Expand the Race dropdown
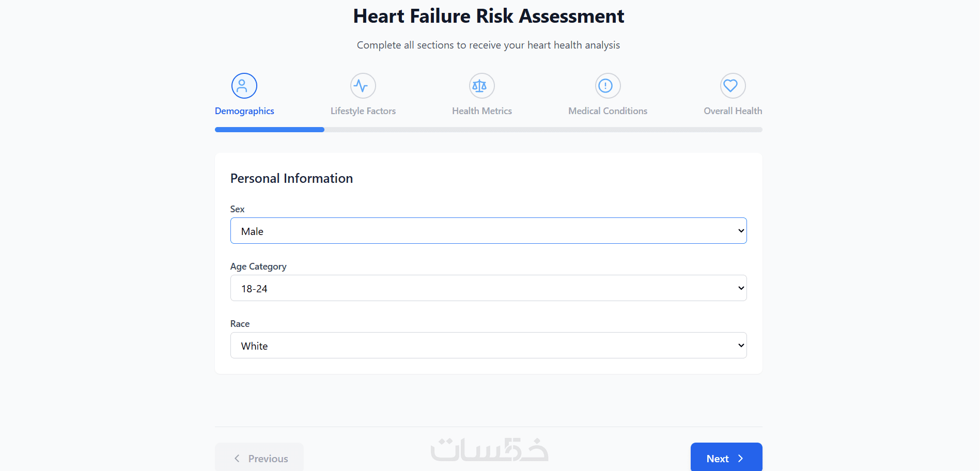980x471 pixels. tap(488, 346)
